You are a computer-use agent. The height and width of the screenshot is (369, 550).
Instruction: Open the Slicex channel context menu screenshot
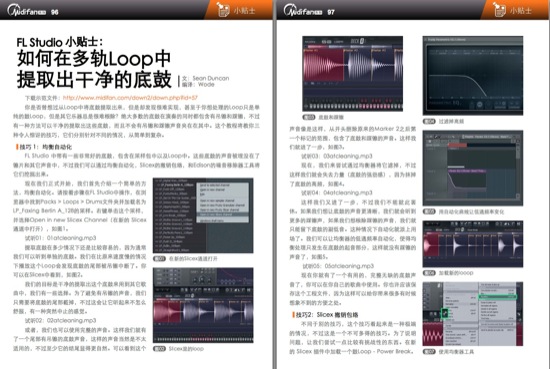pyautogui.click(x=203, y=215)
